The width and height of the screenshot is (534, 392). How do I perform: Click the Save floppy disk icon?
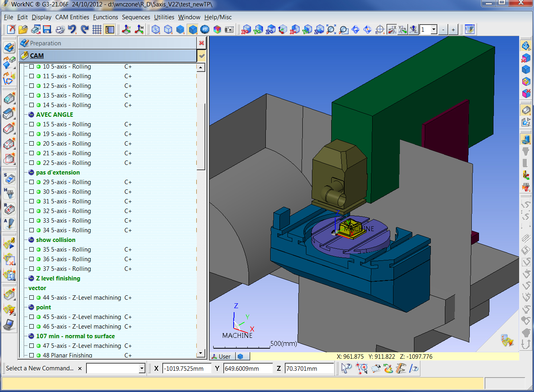[x=47, y=29]
